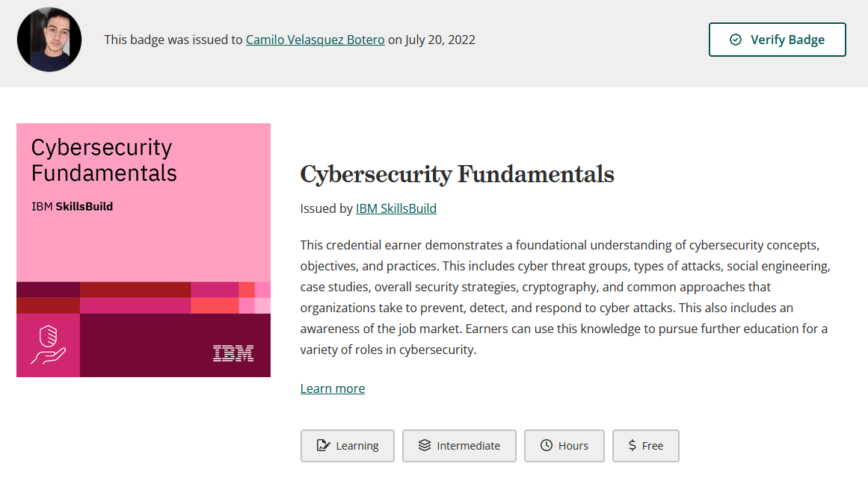The image size is (868, 478).
Task: Click the Intermediate stacked layers icon
Action: point(425,445)
